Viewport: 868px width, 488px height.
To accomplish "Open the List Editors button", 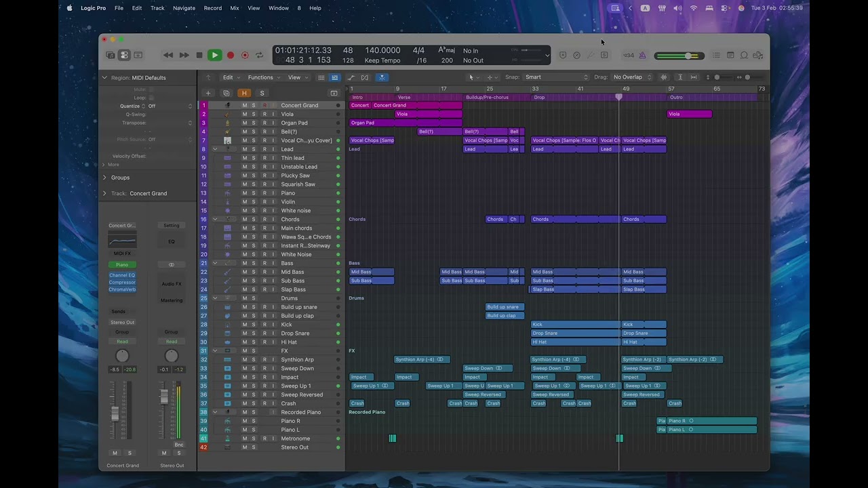I will tap(716, 55).
